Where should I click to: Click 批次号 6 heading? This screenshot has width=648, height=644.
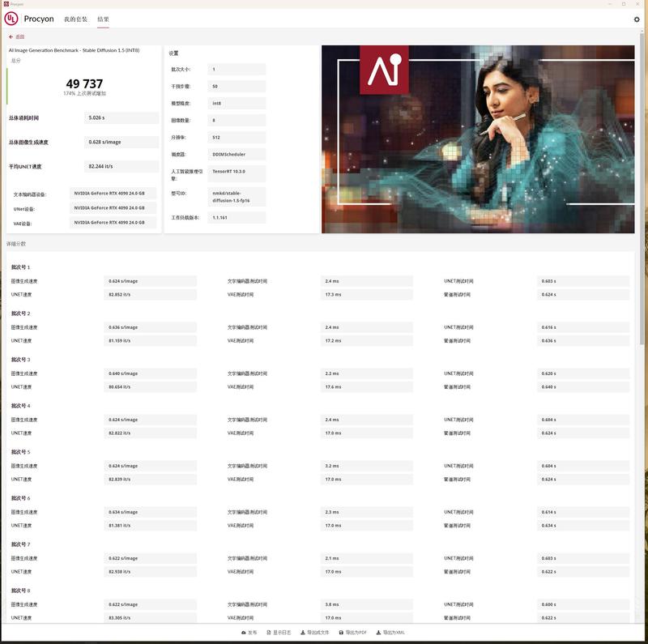click(x=21, y=498)
